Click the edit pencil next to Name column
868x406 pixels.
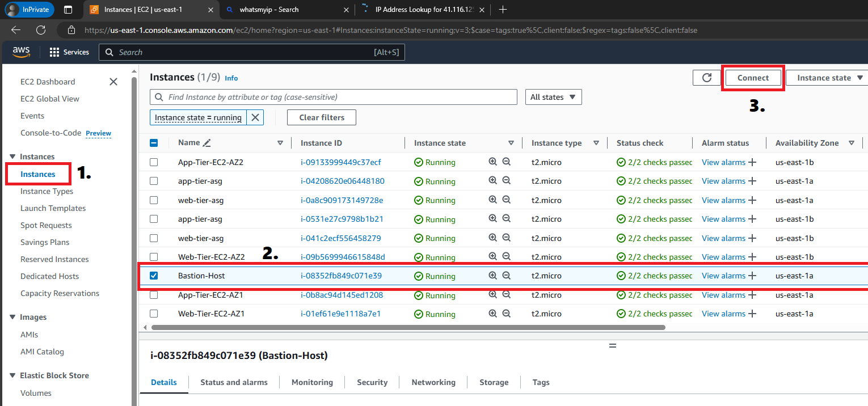tap(207, 143)
